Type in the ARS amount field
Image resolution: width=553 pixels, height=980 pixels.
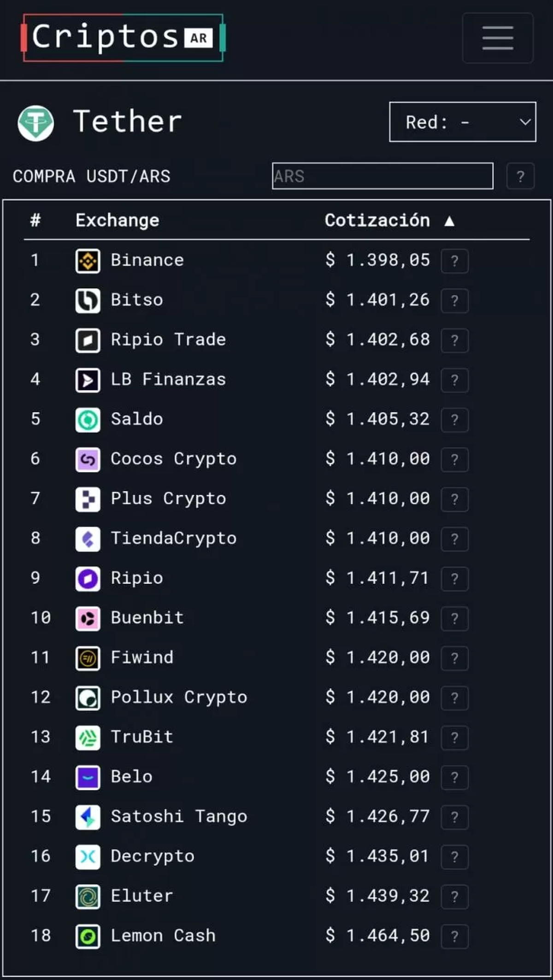pos(382,176)
